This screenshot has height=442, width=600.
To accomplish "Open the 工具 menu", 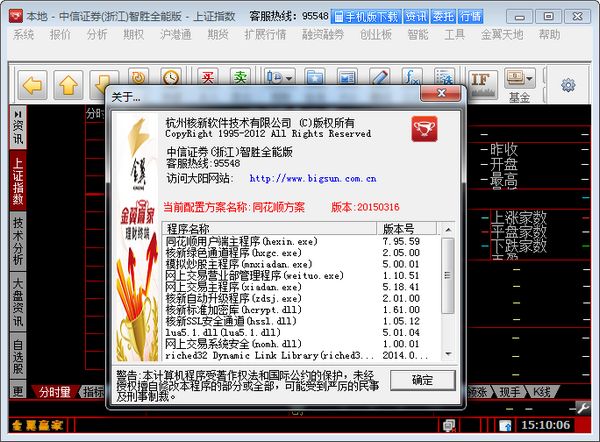I will [454, 35].
